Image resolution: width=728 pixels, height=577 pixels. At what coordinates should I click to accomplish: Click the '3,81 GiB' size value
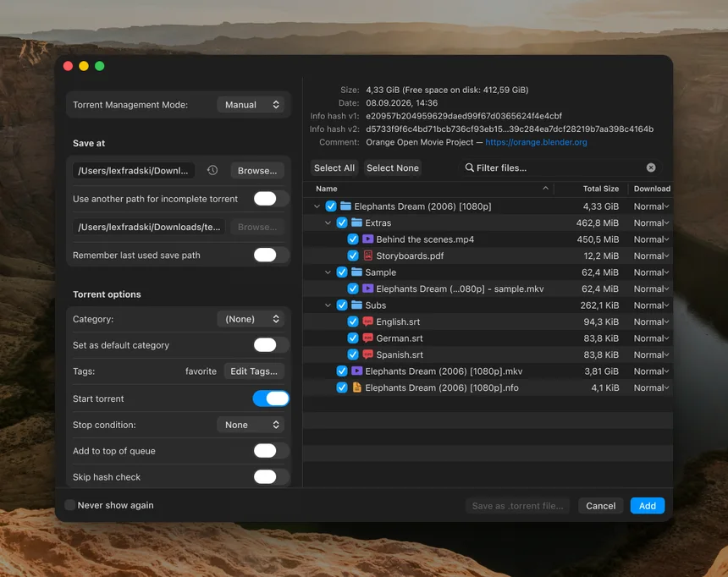pyautogui.click(x=601, y=371)
